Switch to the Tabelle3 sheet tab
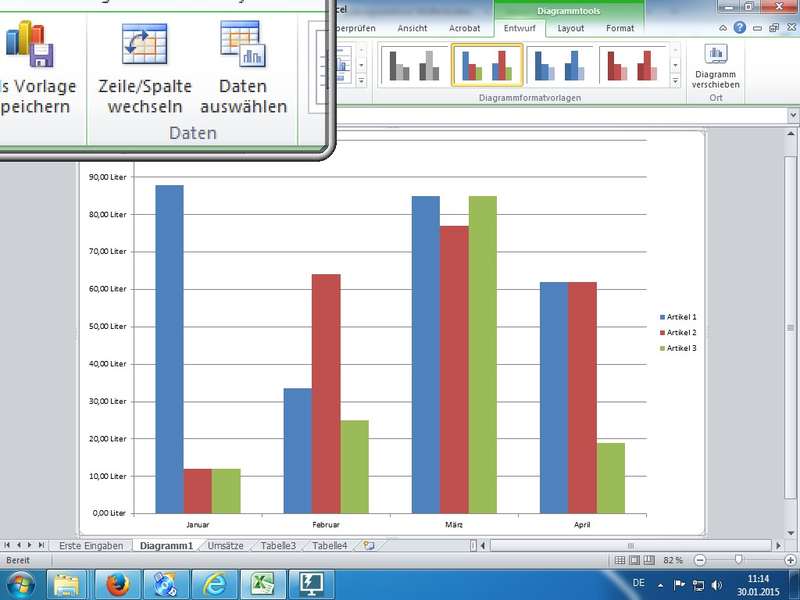The height and width of the screenshot is (600, 800). click(278, 545)
